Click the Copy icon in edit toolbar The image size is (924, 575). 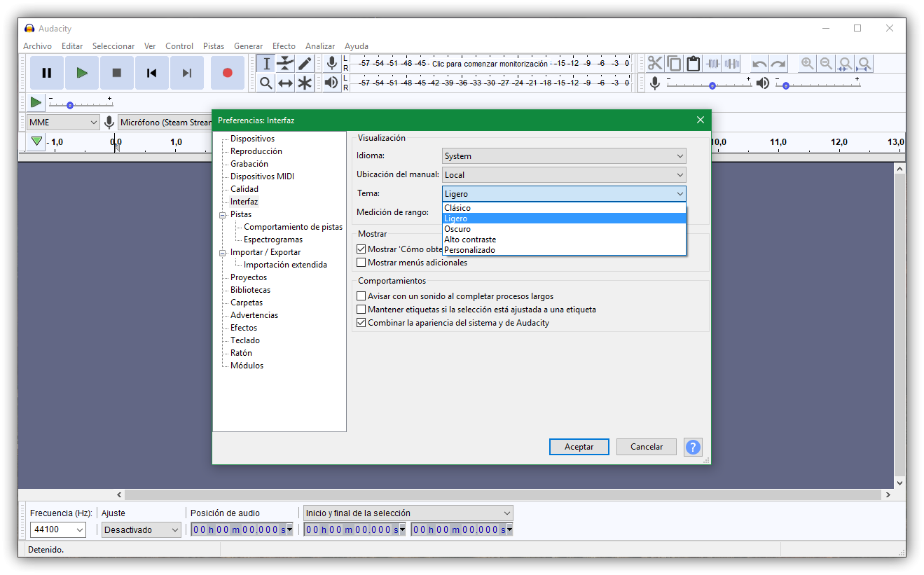[674, 64]
